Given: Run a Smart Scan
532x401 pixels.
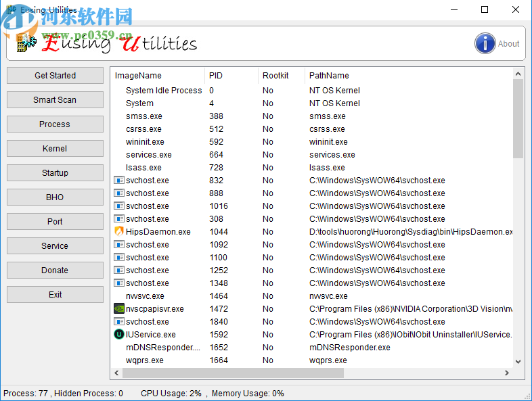Looking at the screenshot, I should coord(55,99).
